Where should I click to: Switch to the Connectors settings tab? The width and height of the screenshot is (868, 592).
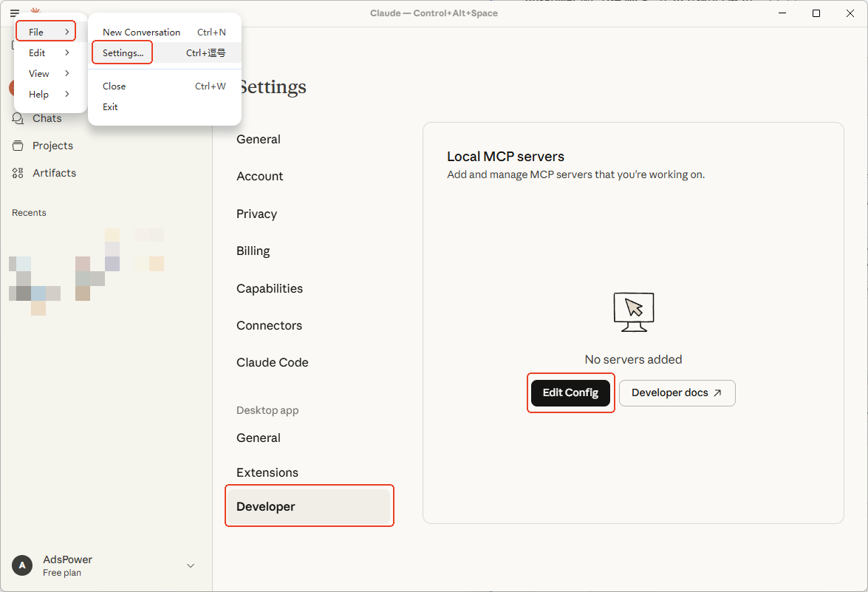click(269, 325)
